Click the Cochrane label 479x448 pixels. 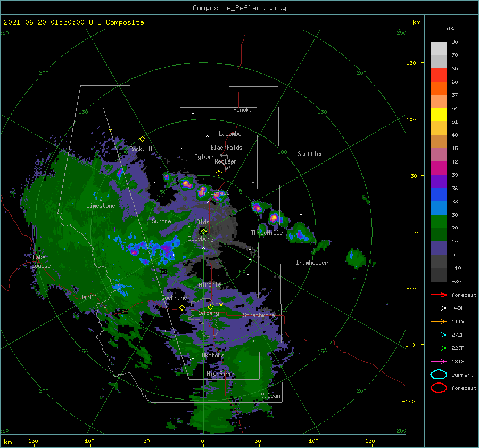[x=174, y=298]
